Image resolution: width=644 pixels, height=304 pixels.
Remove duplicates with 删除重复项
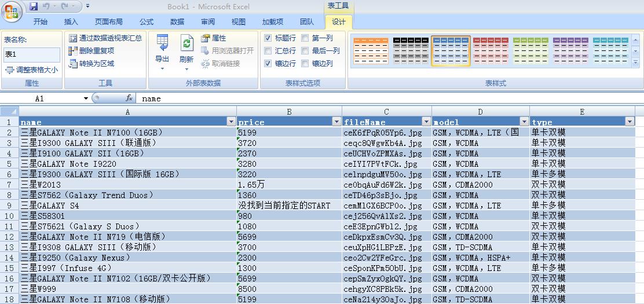click(x=92, y=51)
